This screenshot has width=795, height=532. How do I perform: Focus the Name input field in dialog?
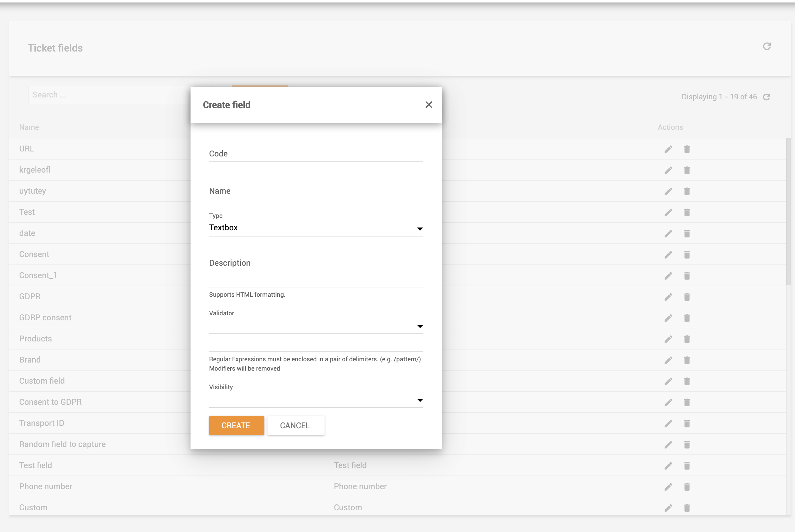point(316,191)
